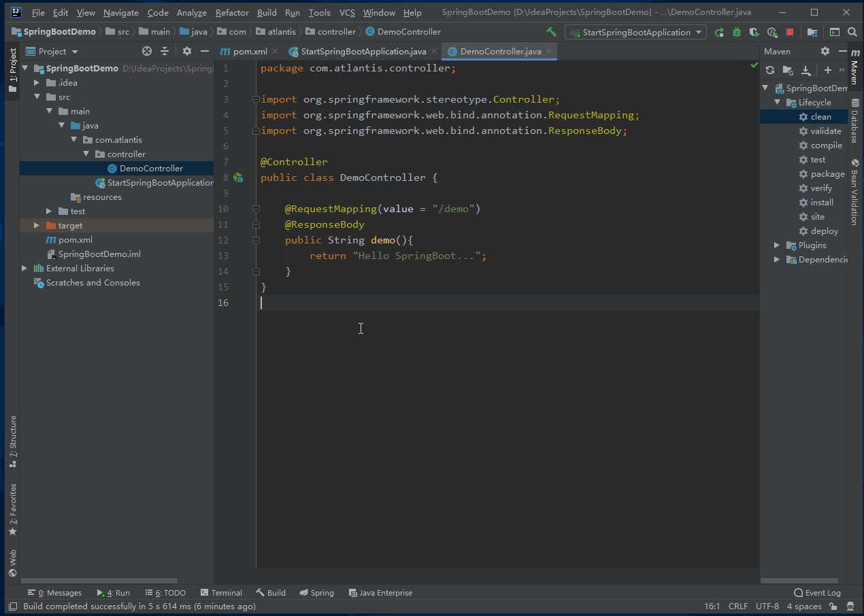Expand the .idea folder
The width and height of the screenshot is (864, 616).
[x=37, y=83]
